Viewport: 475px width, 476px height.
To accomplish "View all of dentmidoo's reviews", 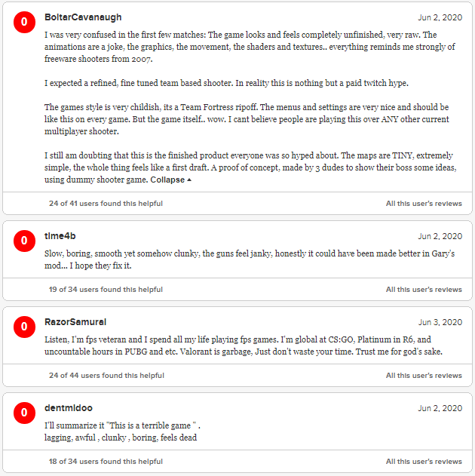I will [424, 462].
